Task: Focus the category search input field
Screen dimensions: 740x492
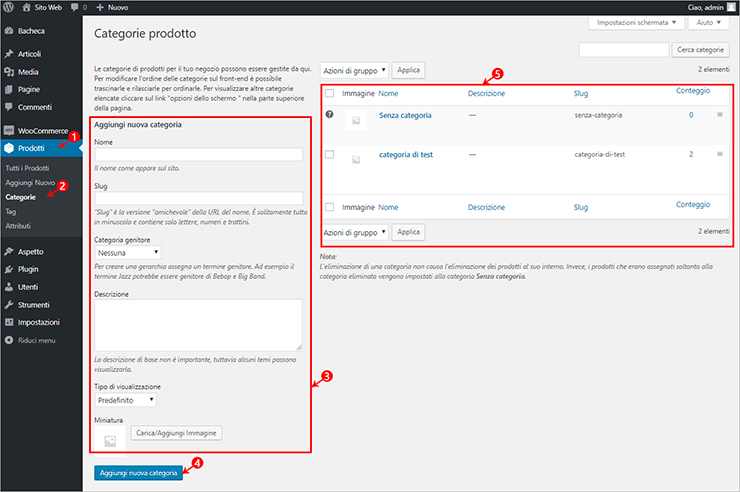Action: tap(624, 50)
